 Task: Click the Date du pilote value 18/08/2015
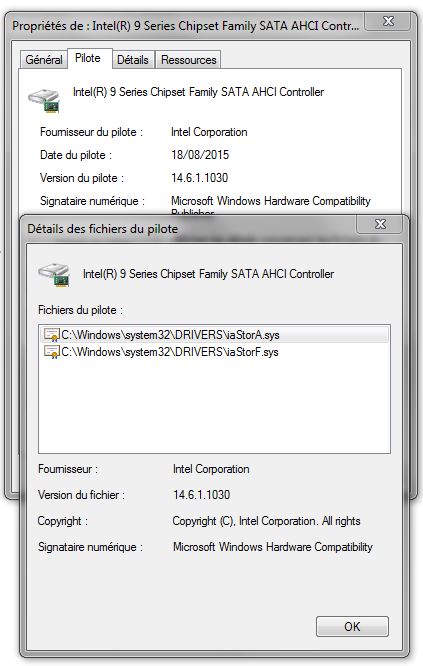coord(200,155)
